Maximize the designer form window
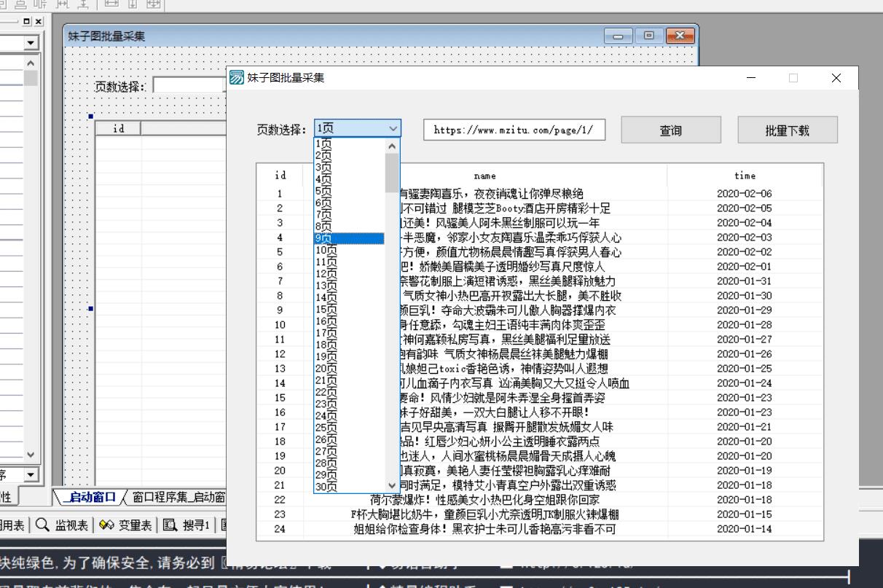The image size is (883, 588). [x=648, y=35]
